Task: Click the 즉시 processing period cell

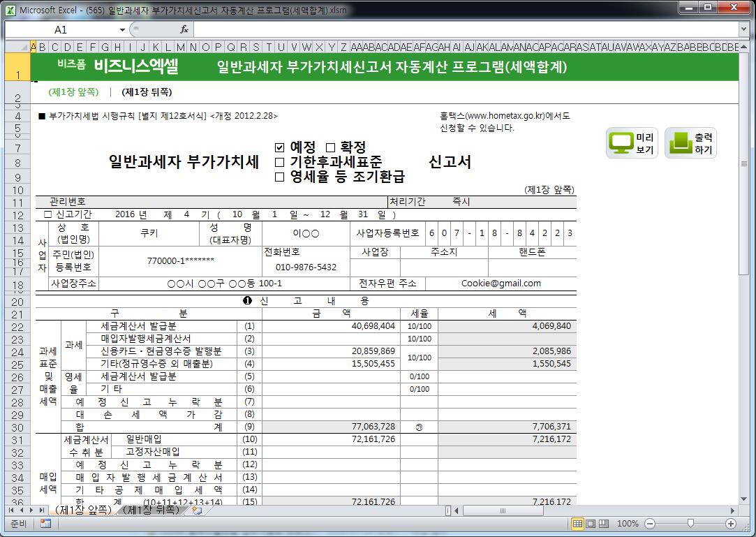Action: (x=461, y=202)
